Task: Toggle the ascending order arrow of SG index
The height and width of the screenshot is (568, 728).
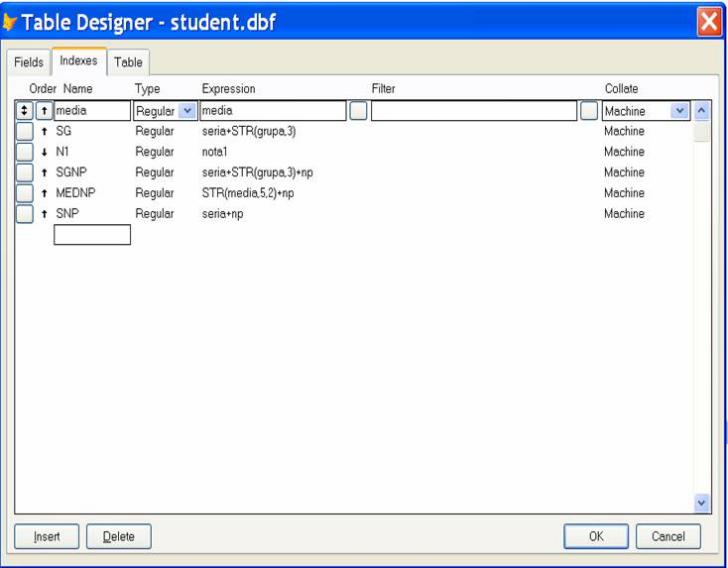Action: coord(43,132)
